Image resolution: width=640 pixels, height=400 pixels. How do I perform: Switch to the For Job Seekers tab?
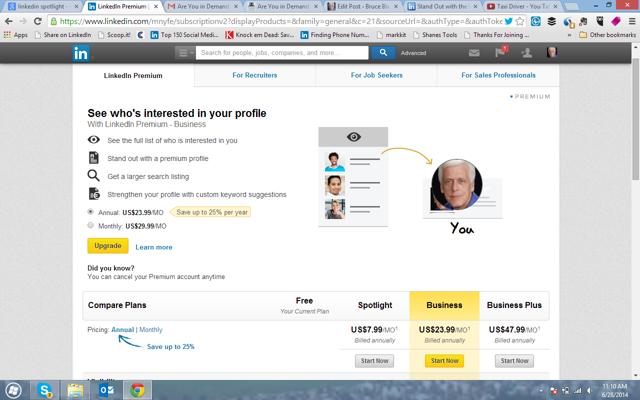click(x=376, y=76)
